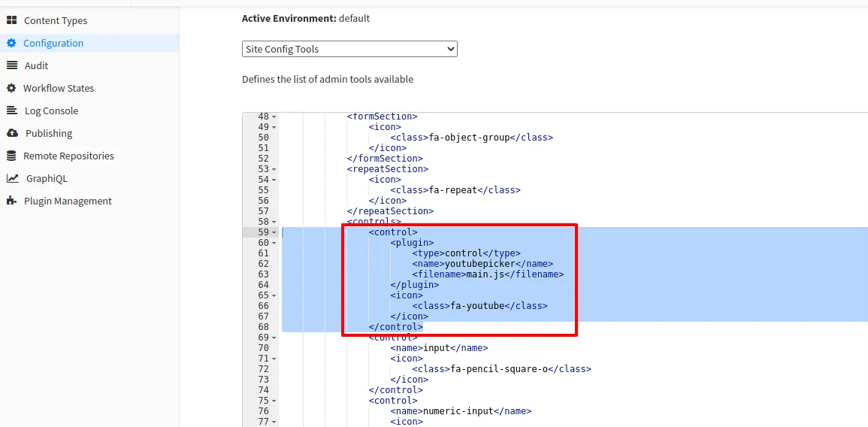Go to Publishing in the sidebar

tap(49, 133)
